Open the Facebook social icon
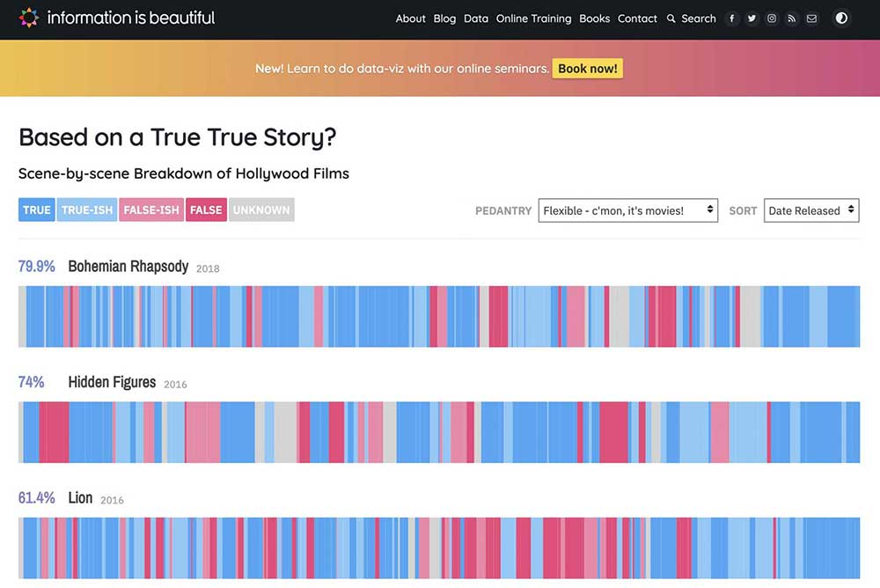The image size is (880, 588). click(732, 18)
